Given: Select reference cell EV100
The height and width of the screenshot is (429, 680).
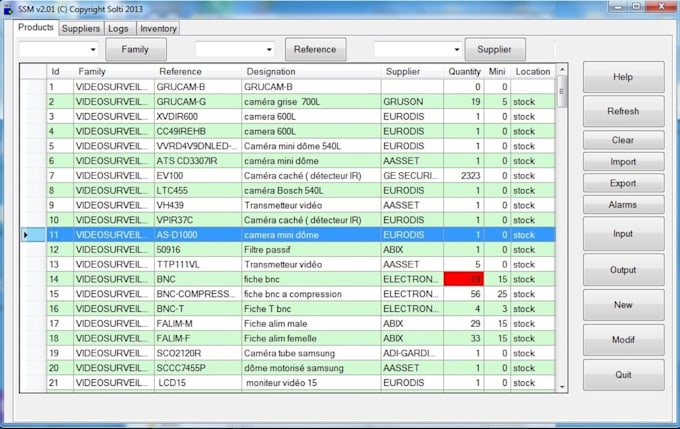Looking at the screenshot, I should click(198, 176).
